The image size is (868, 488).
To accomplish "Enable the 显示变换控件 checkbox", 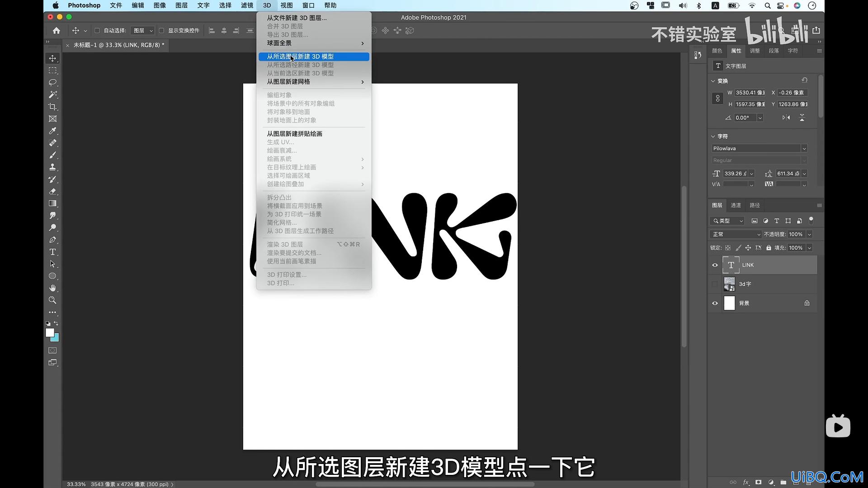I will pyautogui.click(x=161, y=30).
